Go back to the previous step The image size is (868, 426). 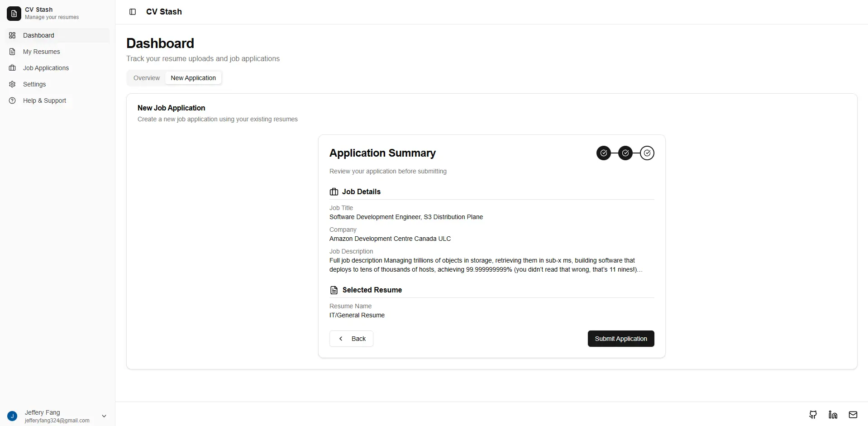pyautogui.click(x=351, y=339)
